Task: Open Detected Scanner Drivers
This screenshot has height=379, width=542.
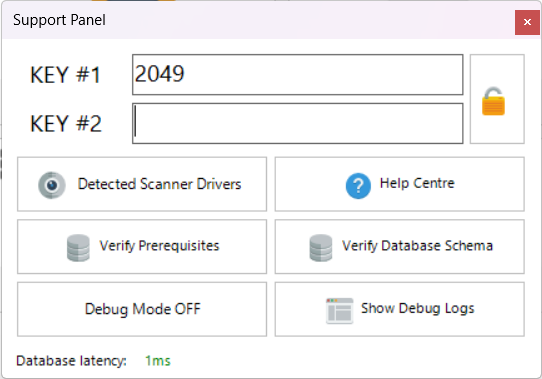Action: pos(142,184)
